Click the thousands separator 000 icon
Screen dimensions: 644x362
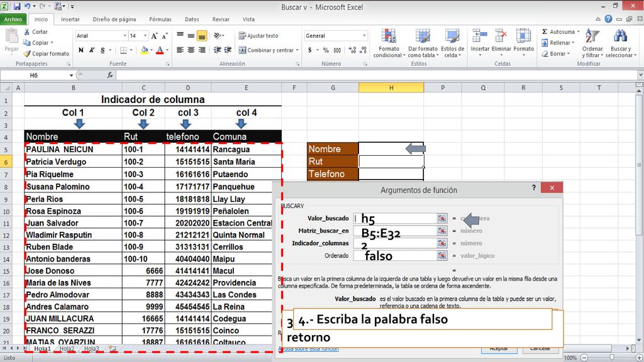[337, 50]
